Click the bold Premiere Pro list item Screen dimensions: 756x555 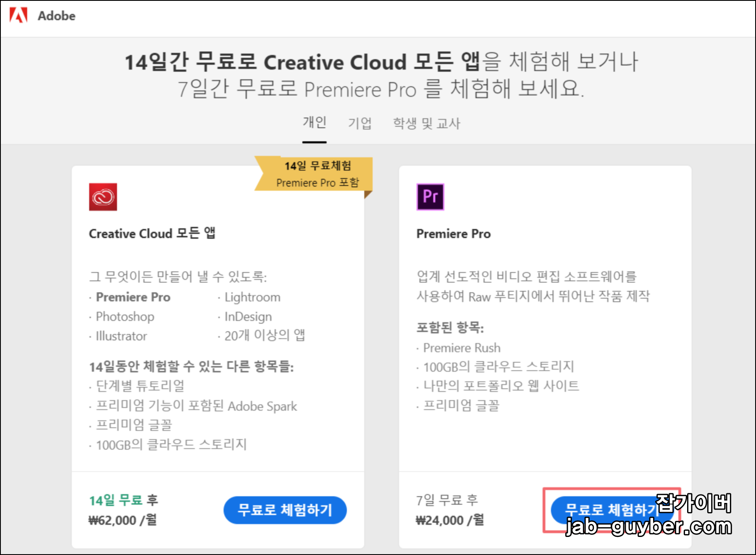point(133,297)
